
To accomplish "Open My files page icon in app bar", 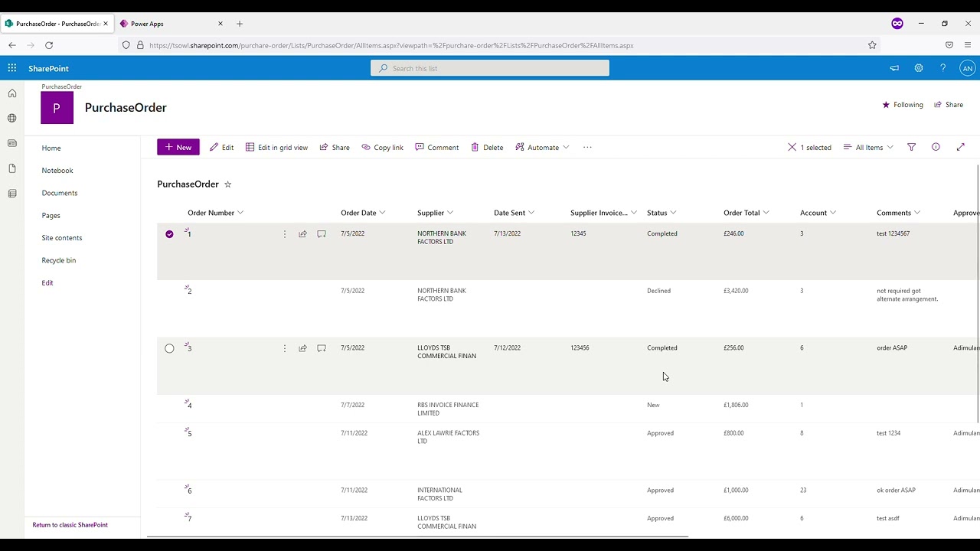I will coord(12,168).
